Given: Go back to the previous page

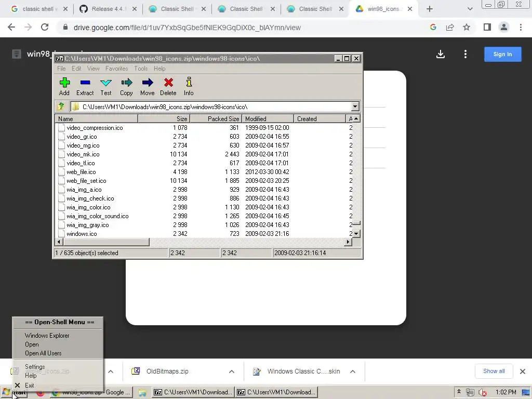Looking at the screenshot, I should (x=11, y=27).
